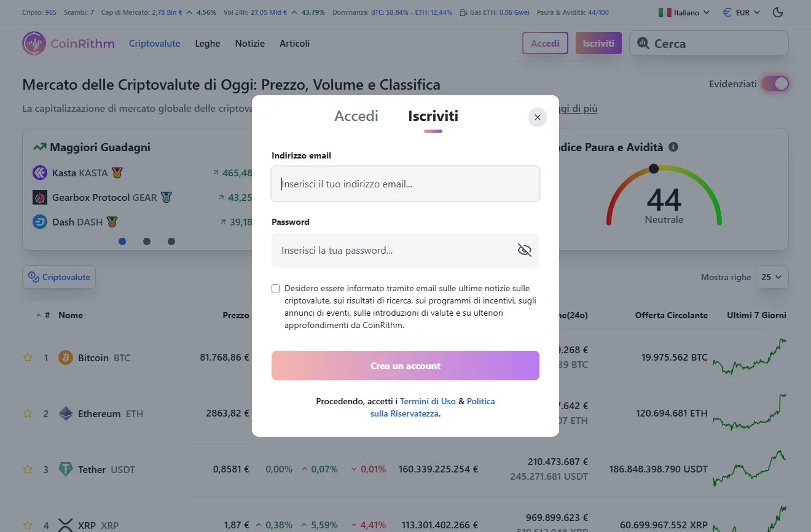The width and height of the screenshot is (811, 532).
Task: Open the Notizie menu item
Action: coord(249,43)
